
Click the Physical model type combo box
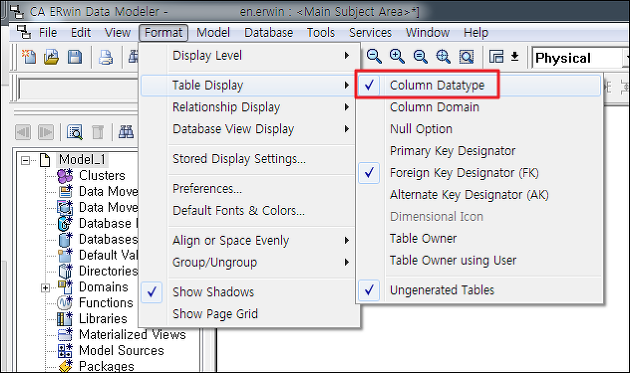pyautogui.click(x=580, y=58)
